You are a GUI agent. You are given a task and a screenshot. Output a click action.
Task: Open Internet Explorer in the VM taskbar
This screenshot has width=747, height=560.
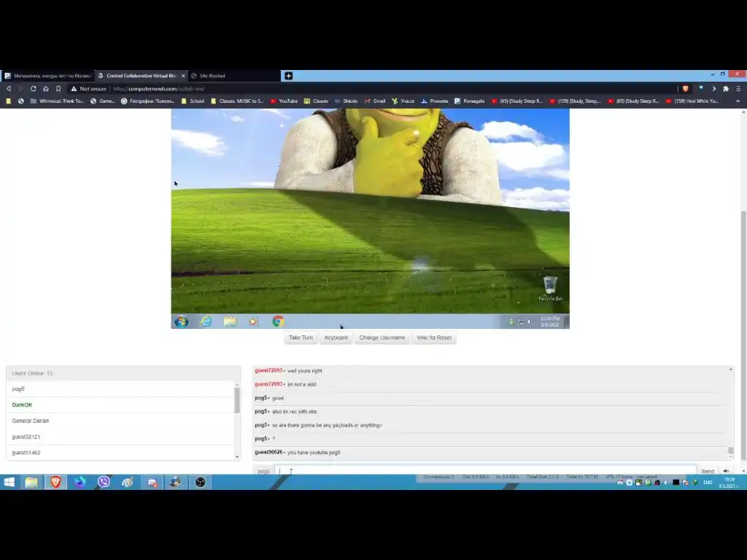click(x=206, y=322)
